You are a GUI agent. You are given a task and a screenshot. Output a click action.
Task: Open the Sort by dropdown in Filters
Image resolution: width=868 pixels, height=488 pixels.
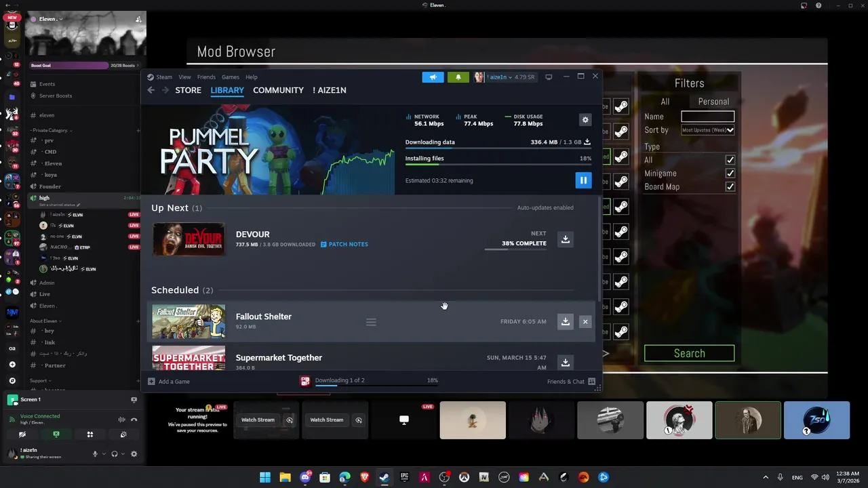point(708,129)
